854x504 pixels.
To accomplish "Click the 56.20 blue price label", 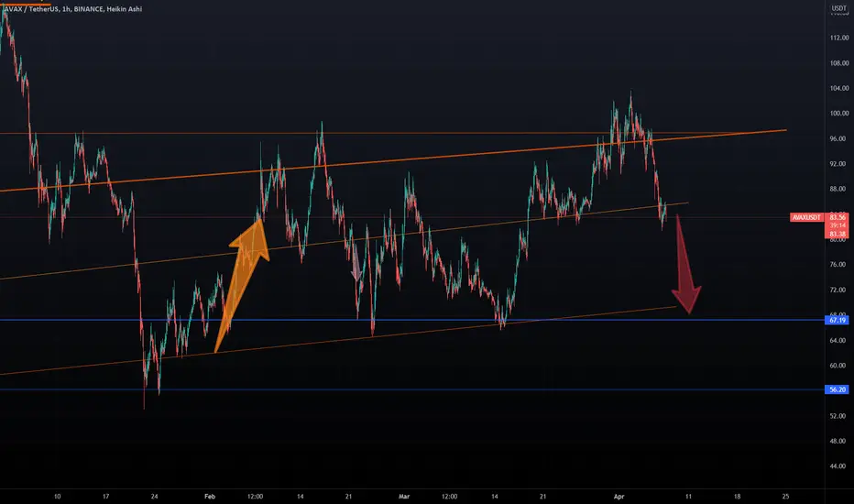I will pos(838,389).
